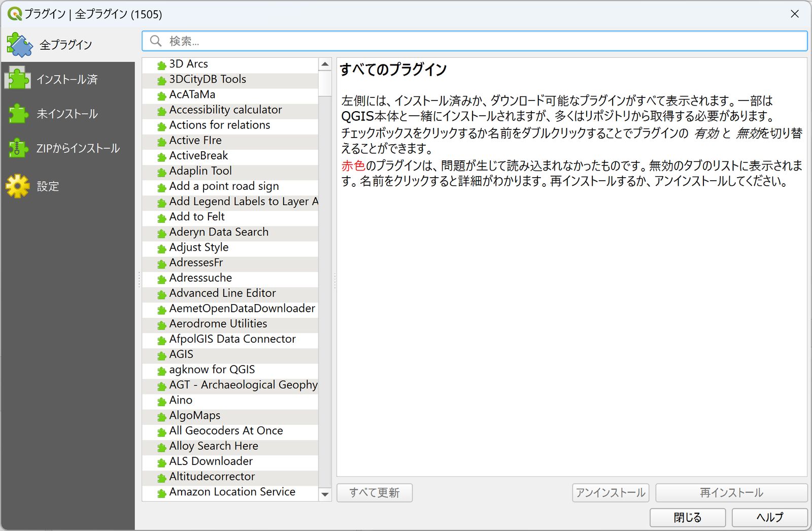Click the 再インストール button

[x=731, y=492]
